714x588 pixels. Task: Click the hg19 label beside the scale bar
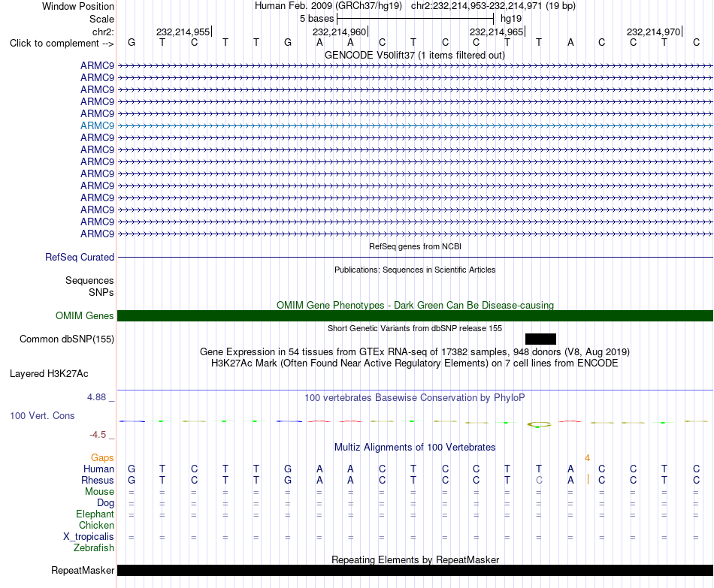(511, 19)
